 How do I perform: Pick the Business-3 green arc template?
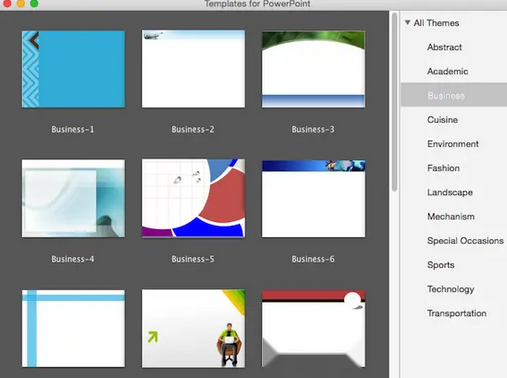(313, 69)
